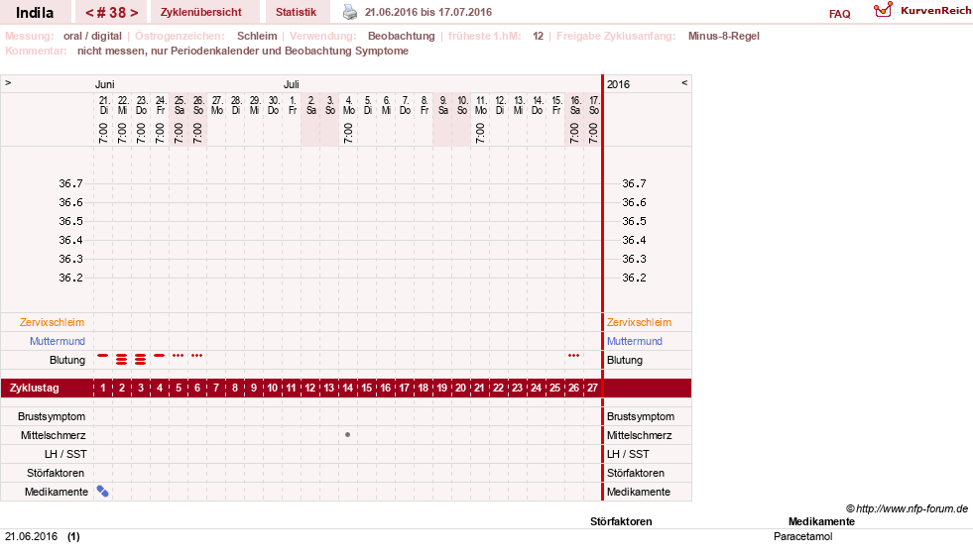Collapse chart with right '<' arrow
This screenshot has width=973, height=560.
pos(684,82)
